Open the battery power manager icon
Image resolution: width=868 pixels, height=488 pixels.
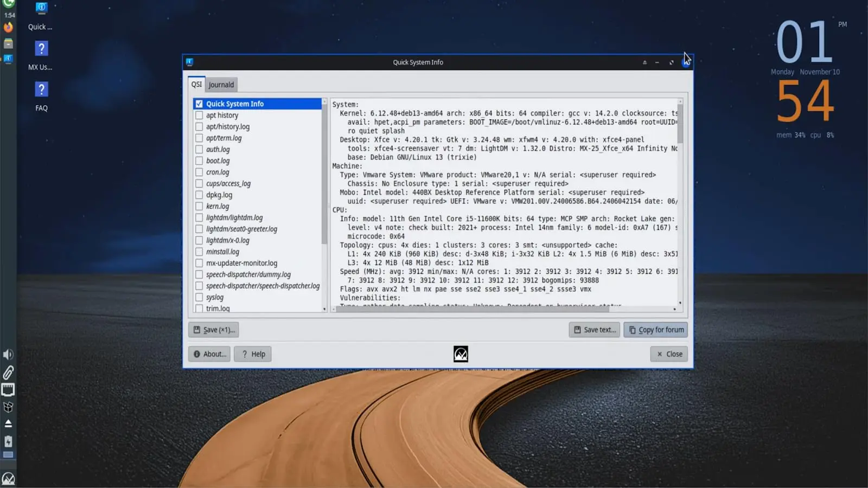[8, 441]
